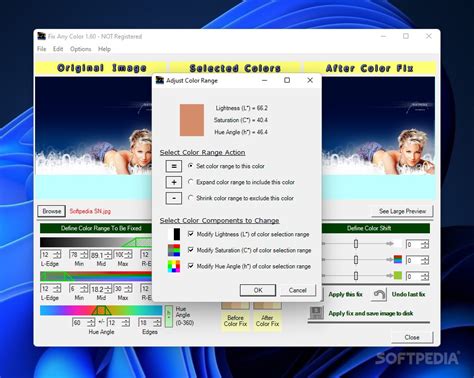Close the Adjust Color Range dialog

(x=310, y=80)
